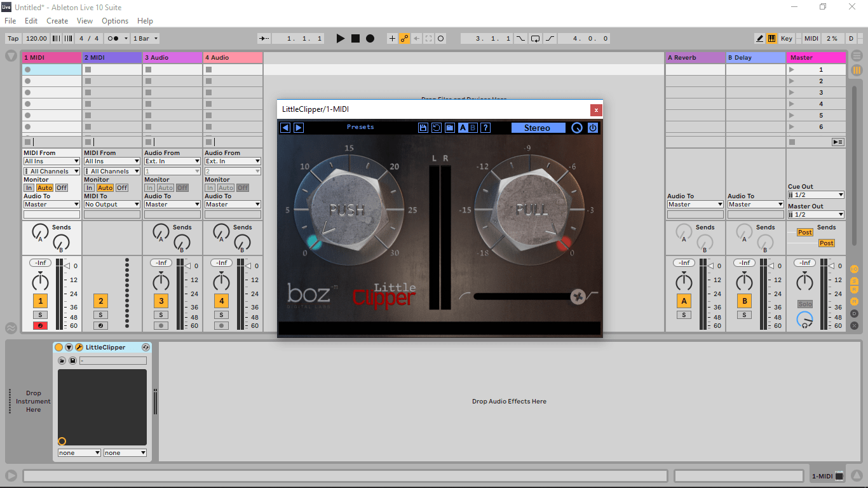This screenshot has height=488, width=868.
Task: Click Post button for send A
Action: pos(805,233)
